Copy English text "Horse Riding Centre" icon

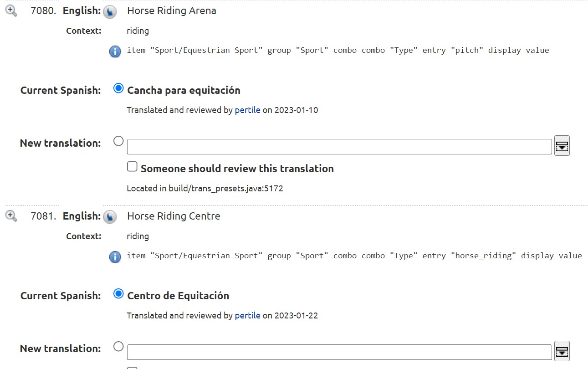(109, 217)
